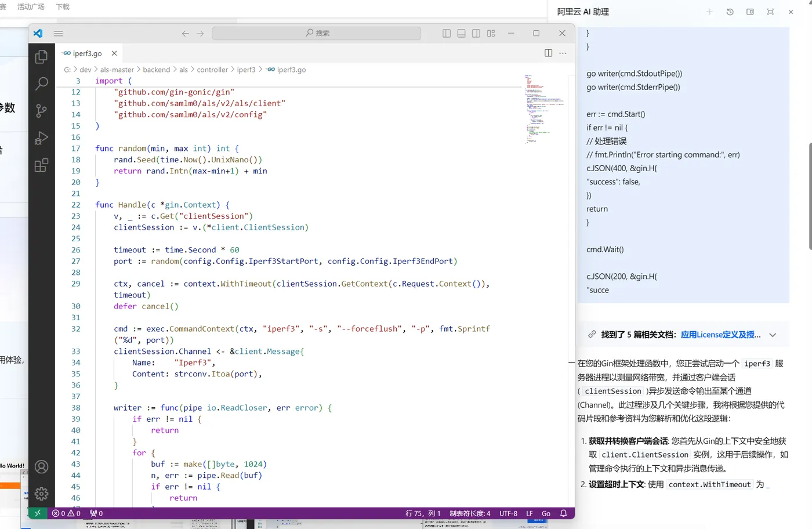Viewport: 812px width, 529px height.
Task: Open editor More Actions ellipsis
Action: (x=563, y=53)
